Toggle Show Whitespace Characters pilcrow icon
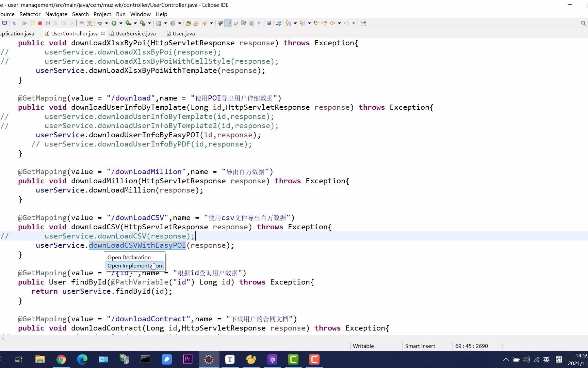This screenshot has width=588, height=368. pos(259,23)
